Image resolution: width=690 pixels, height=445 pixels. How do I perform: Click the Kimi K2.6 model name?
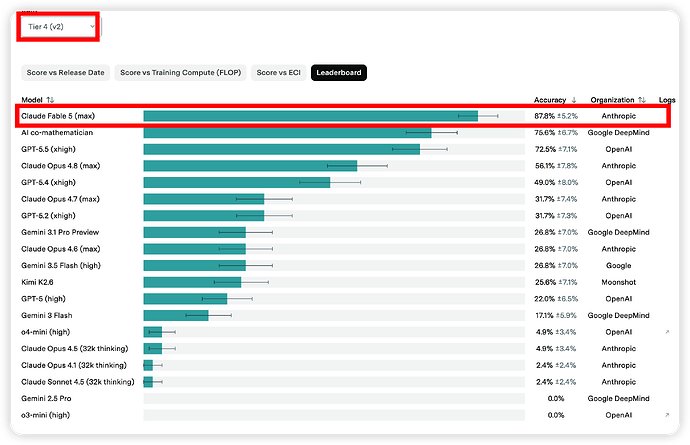(x=37, y=282)
